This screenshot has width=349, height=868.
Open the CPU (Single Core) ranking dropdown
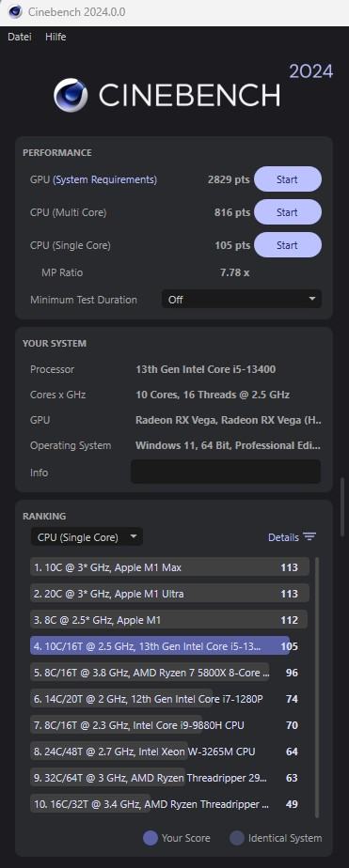pyautogui.click(x=87, y=537)
